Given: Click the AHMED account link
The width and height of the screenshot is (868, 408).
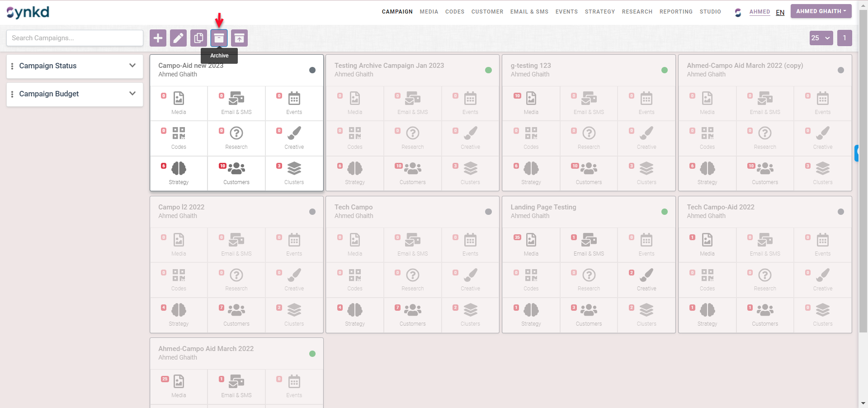Looking at the screenshot, I should click(x=759, y=12).
